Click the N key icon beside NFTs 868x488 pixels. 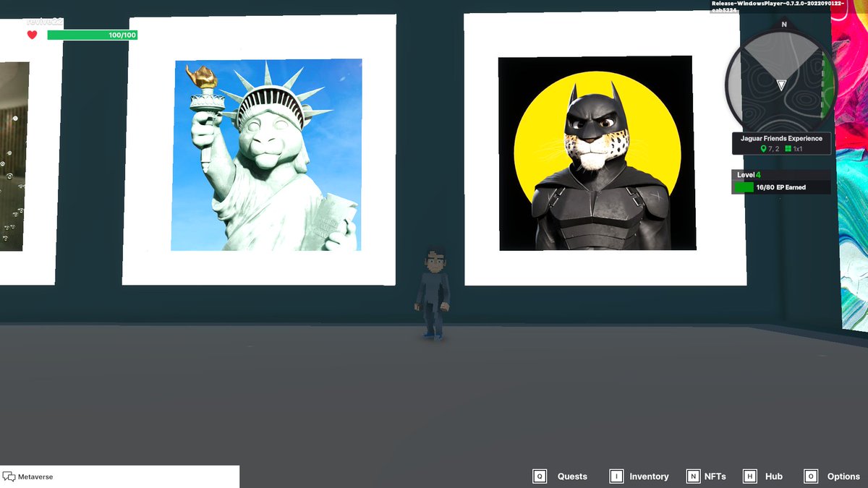pyautogui.click(x=693, y=476)
